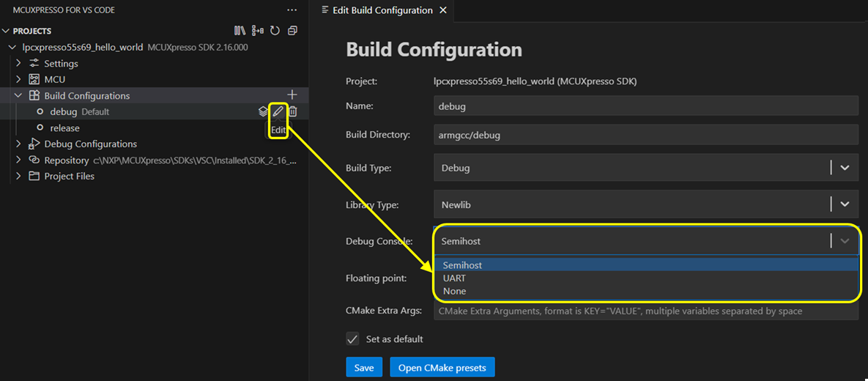Click the circle marker beside debug
The image size is (868, 381).
(x=40, y=111)
